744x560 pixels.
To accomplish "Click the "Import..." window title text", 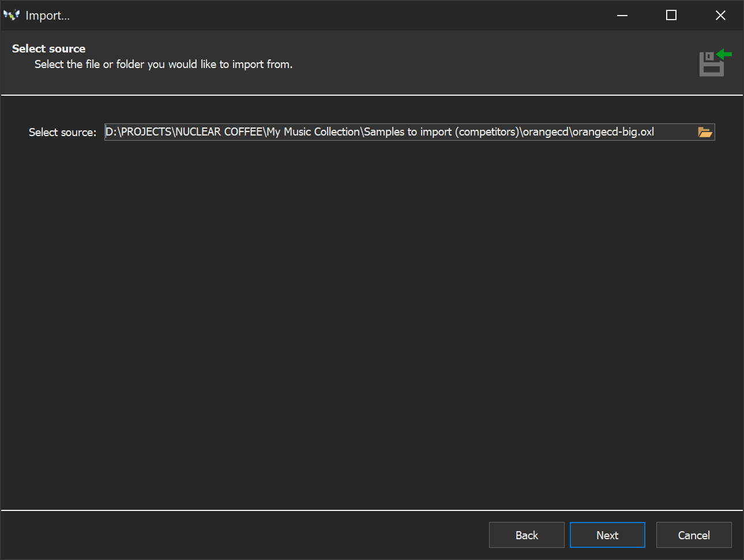I will pos(47,16).
